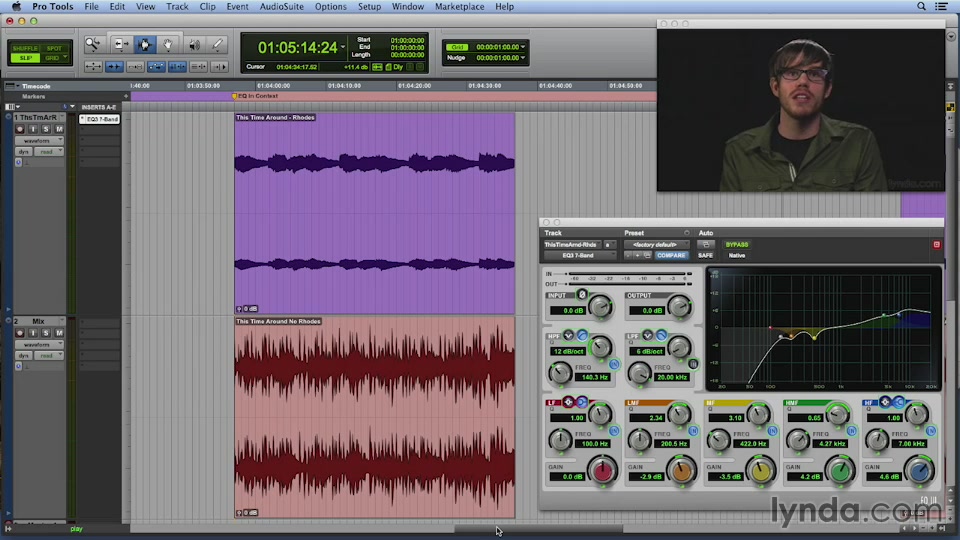
Task: Record-enable the Mix track
Action: point(20,333)
